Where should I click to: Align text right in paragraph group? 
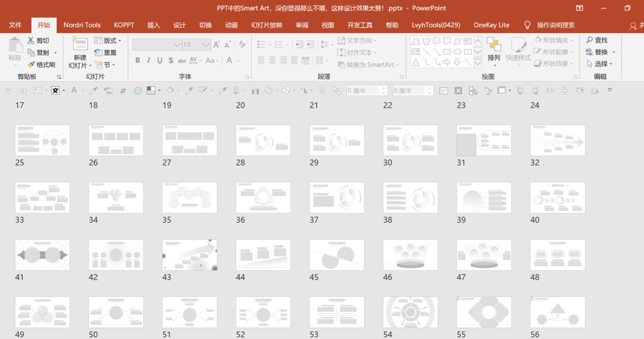coord(283,61)
